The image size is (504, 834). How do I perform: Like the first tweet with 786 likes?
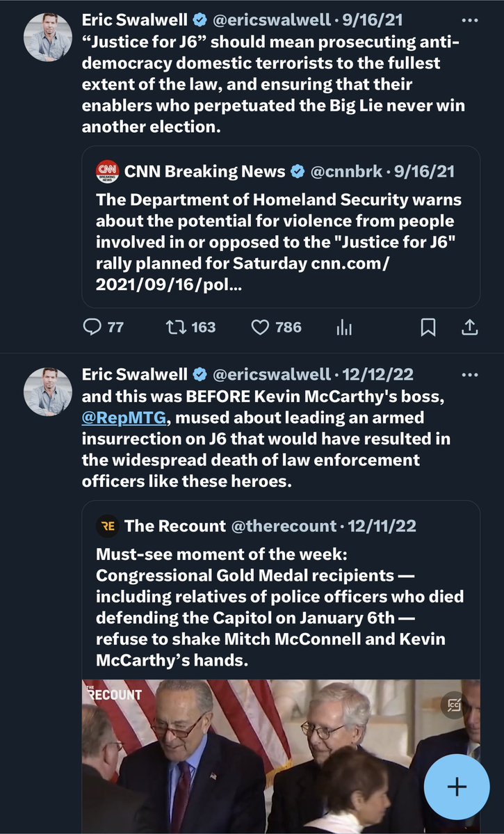pos(260,327)
